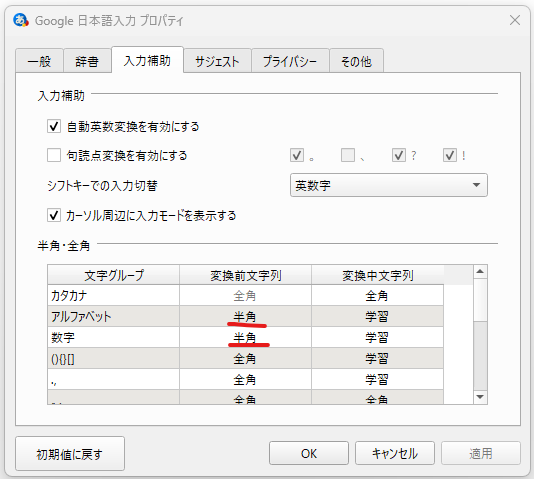Click the table's vertical scrollbar thumb

point(480,300)
